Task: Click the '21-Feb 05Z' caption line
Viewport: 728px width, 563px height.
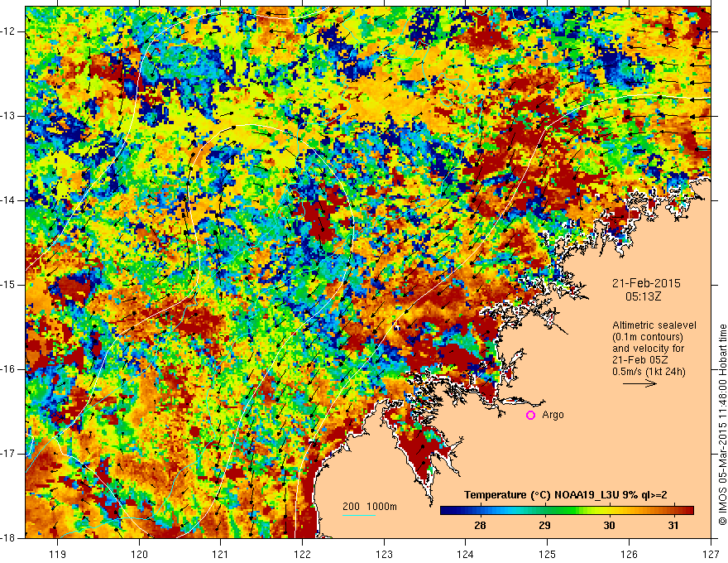Action: pyautogui.click(x=638, y=360)
